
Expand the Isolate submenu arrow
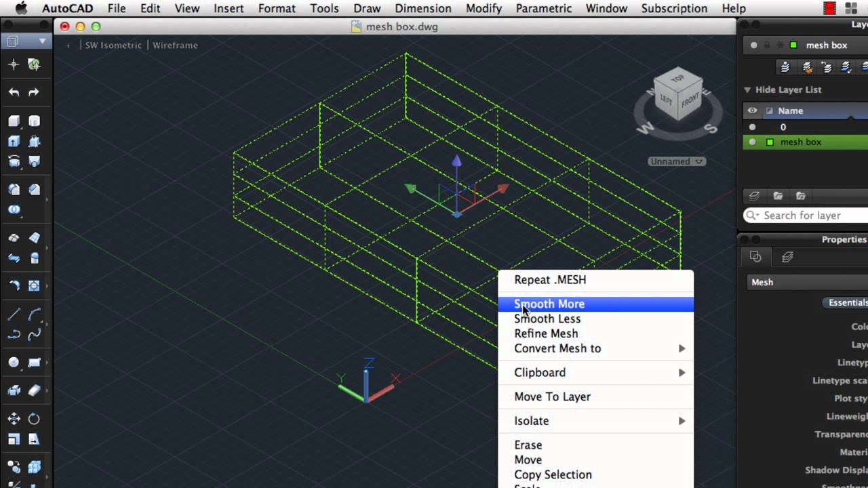point(682,421)
